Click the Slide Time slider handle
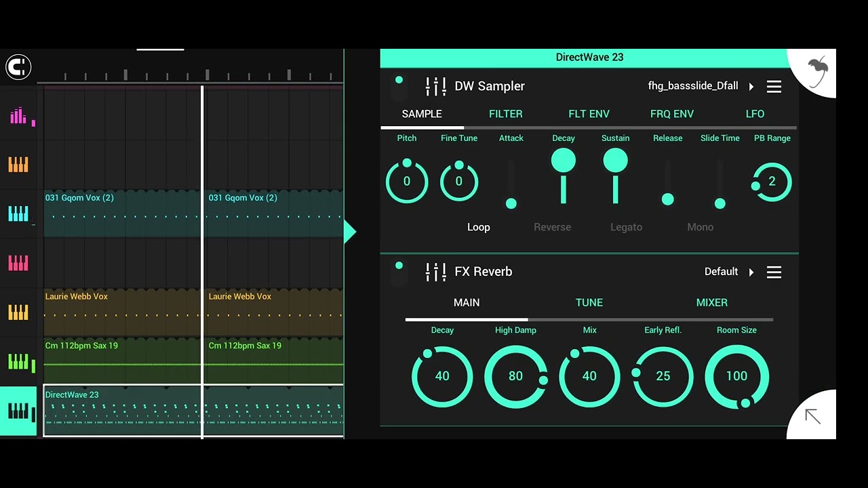This screenshot has width=868, height=488. click(720, 203)
